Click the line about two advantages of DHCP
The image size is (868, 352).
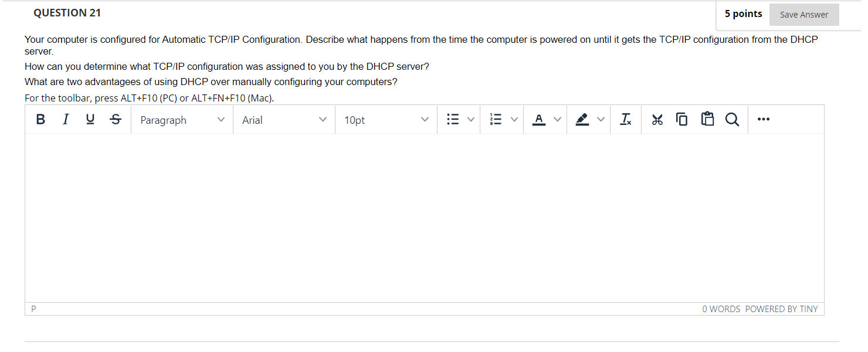click(x=211, y=82)
